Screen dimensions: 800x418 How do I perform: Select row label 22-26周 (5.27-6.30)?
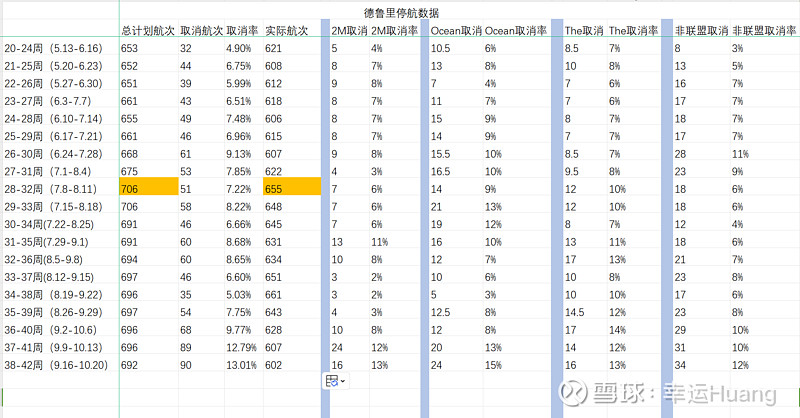(54, 84)
